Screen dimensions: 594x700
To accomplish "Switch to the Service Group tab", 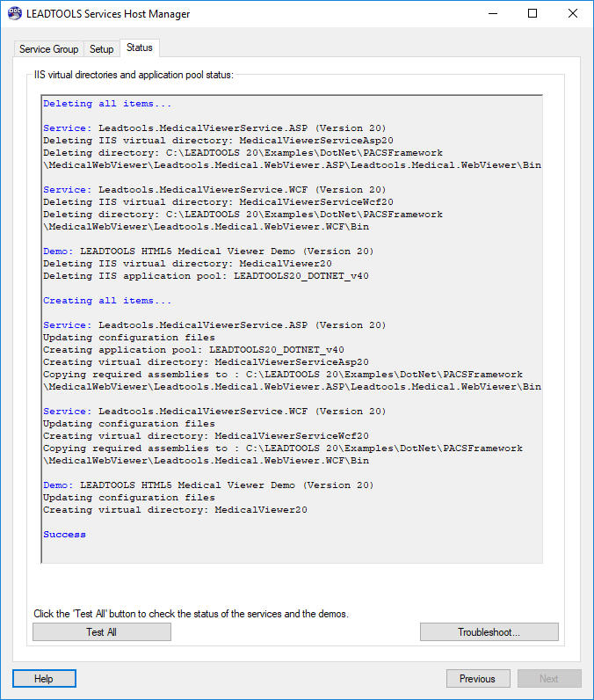I will tap(49, 49).
